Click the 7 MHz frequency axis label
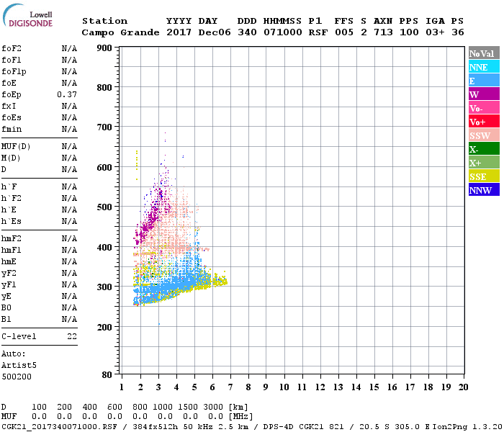 click(x=230, y=387)
